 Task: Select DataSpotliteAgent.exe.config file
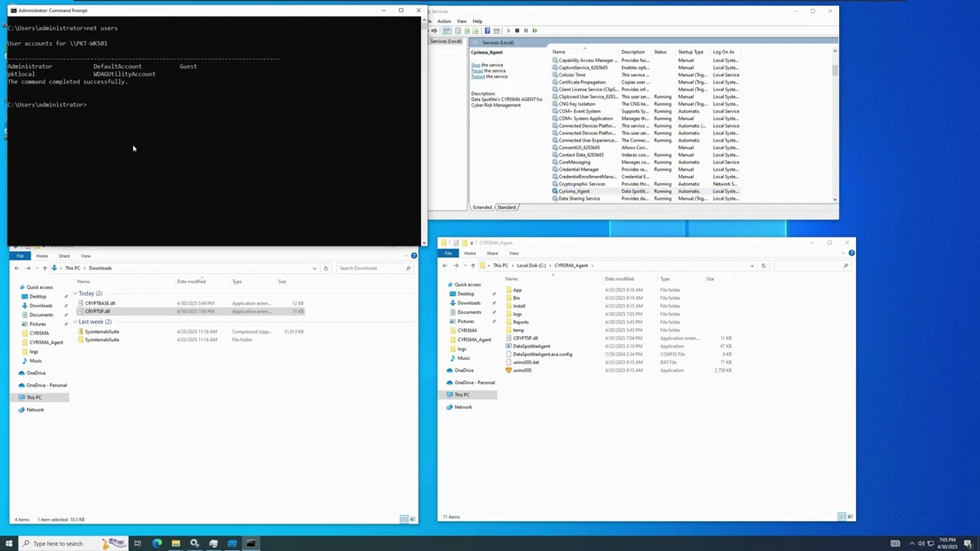point(542,354)
